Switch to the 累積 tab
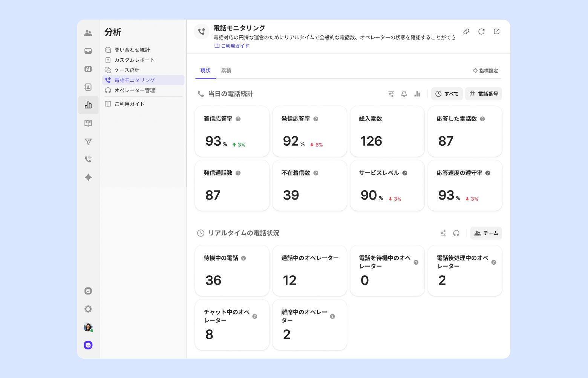Image resolution: width=588 pixels, height=378 pixels. point(226,71)
